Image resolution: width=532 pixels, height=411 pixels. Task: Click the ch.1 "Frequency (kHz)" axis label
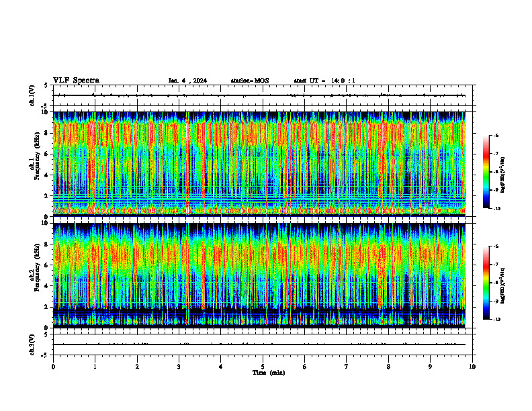(38, 156)
